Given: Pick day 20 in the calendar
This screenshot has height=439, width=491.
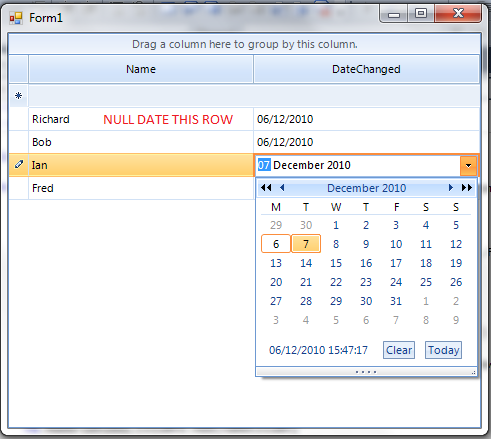Looking at the screenshot, I should 276,282.
